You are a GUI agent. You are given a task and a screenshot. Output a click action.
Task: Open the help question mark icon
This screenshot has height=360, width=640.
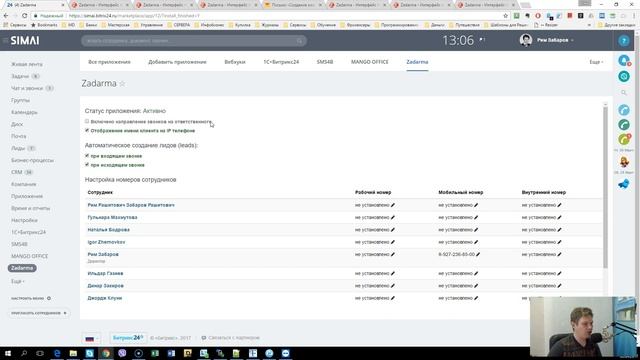pyautogui.click(x=624, y=40)
